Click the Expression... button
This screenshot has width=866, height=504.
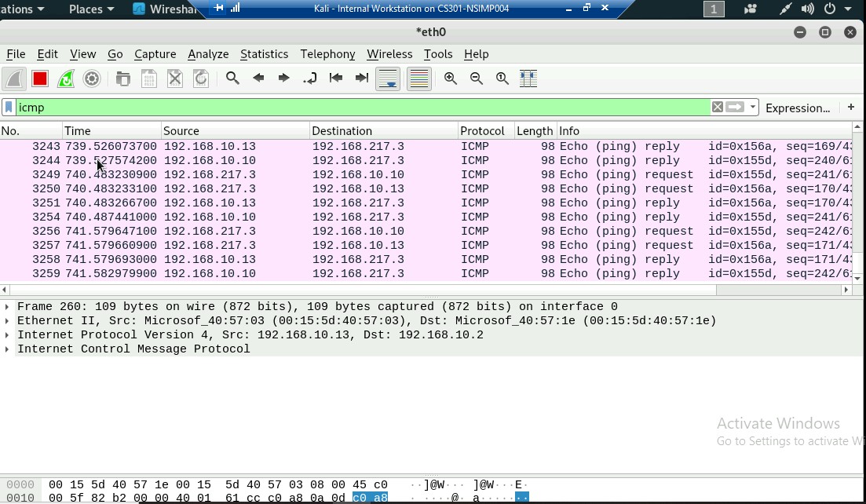[x=797, y=108]
